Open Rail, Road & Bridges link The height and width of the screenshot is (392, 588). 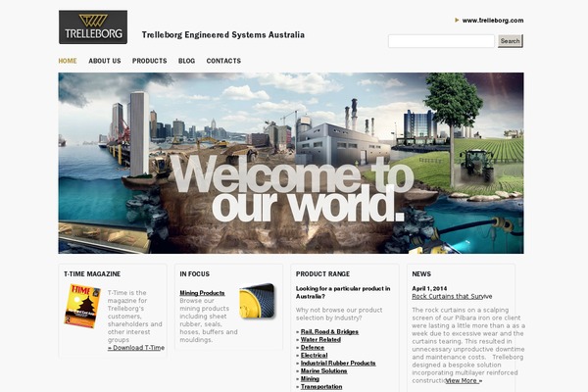(x=329, y=332)
